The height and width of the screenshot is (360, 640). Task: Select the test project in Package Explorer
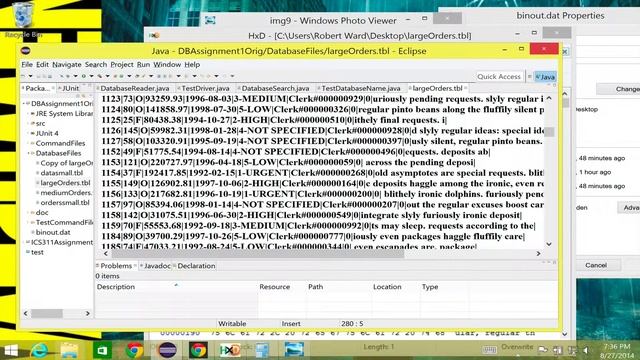(37, 252)
